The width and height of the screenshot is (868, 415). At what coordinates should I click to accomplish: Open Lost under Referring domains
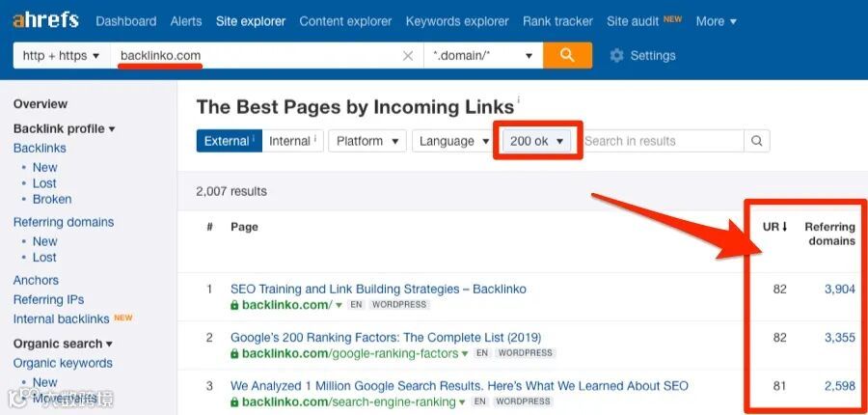coord(44,257)
